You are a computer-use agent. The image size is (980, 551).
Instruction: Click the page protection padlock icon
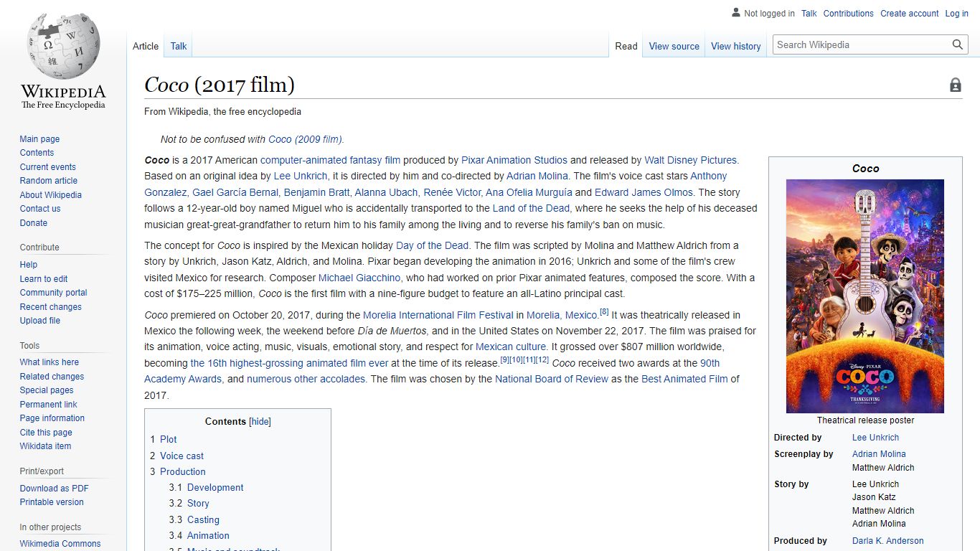click(956, 85)
